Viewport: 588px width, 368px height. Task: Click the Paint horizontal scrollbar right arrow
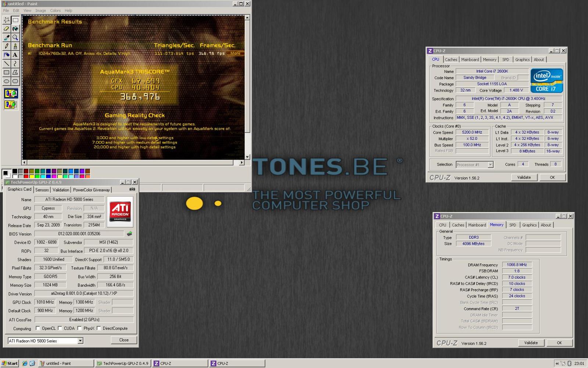242,162
